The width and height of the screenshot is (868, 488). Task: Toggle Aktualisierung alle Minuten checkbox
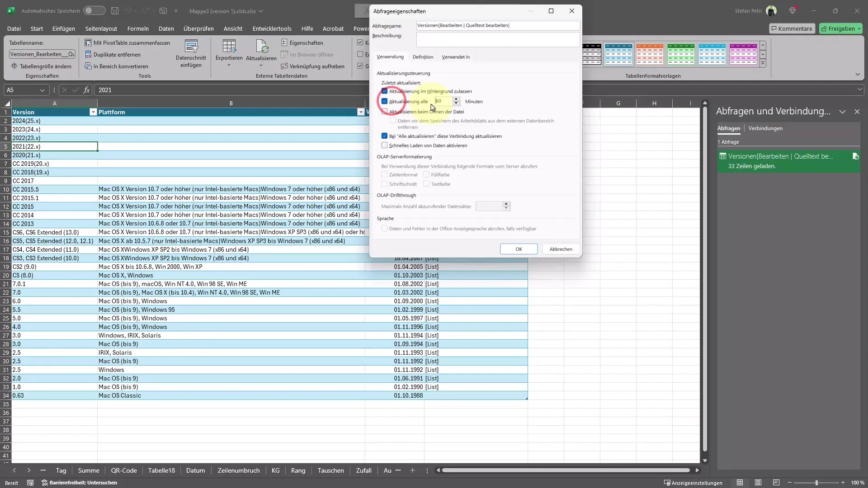coord(384,101)
